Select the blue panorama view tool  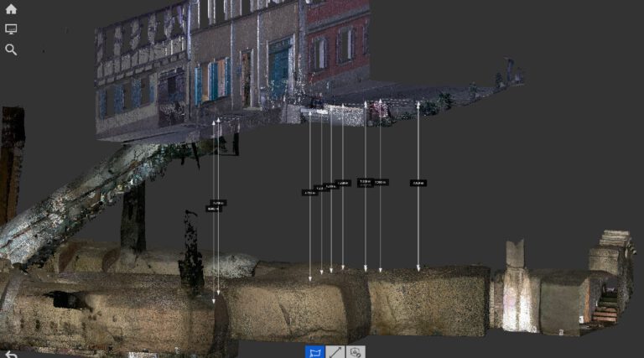click(x=315, y=352)
